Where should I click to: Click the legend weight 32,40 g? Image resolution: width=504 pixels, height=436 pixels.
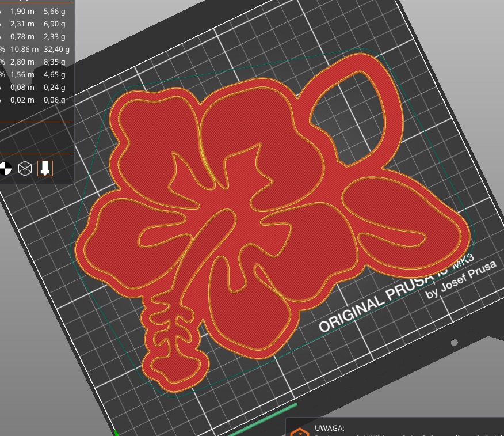(x=56, y=49)
